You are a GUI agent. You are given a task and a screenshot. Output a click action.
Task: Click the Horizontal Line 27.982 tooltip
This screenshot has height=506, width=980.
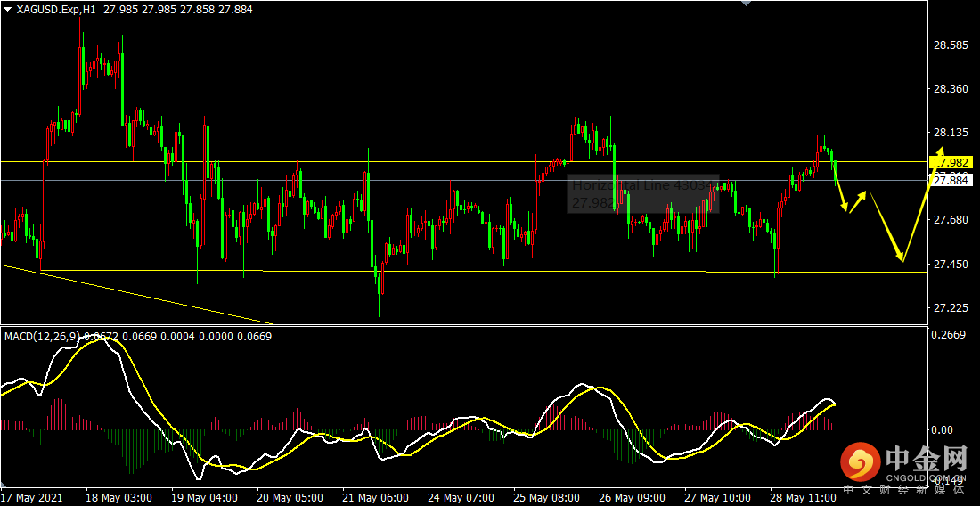click(x=642, y=193)
